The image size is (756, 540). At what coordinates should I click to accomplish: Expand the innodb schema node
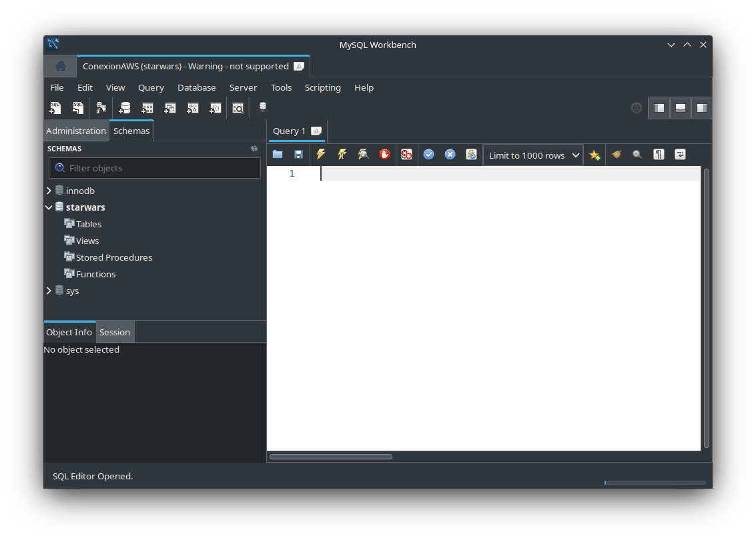click(49, 191)
